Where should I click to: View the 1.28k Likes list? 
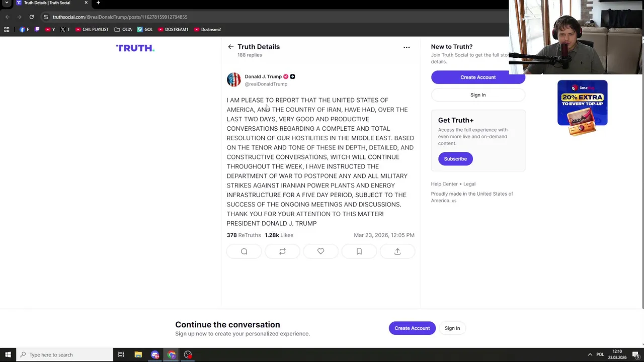tap(279, 235)
